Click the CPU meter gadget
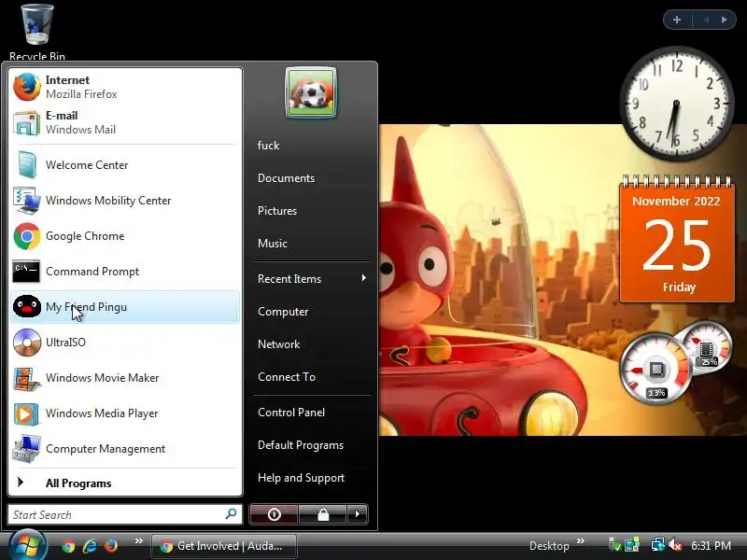The height and width of the screenshot is (560, 747). 676,362
